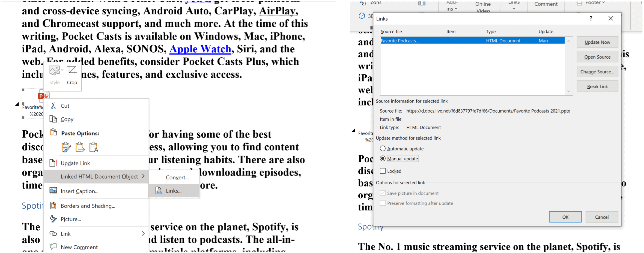The width and height of the screenshot is (644, 253).
Task: Select the Manual update radio button
Action: [383, 159]
